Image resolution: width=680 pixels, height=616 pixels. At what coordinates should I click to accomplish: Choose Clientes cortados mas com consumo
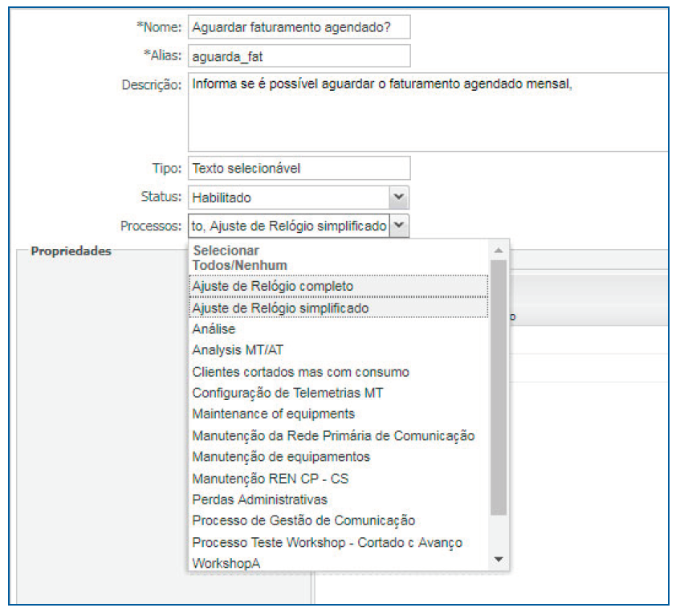point(300,372)
